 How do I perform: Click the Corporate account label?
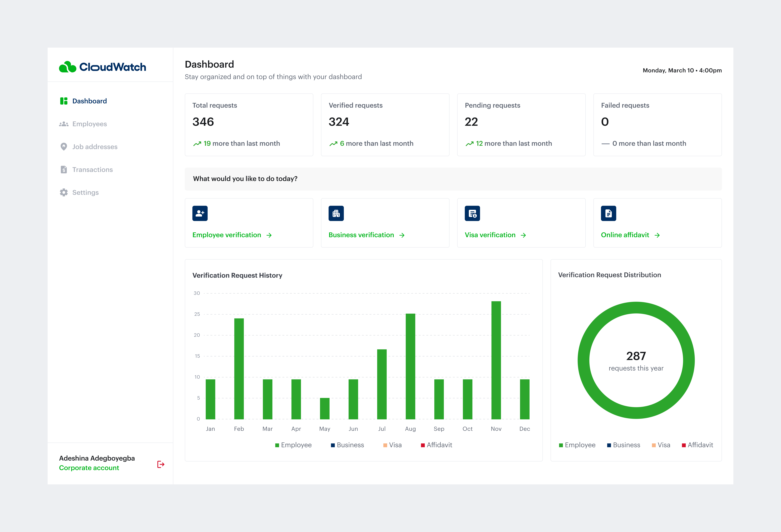point(89,468)
